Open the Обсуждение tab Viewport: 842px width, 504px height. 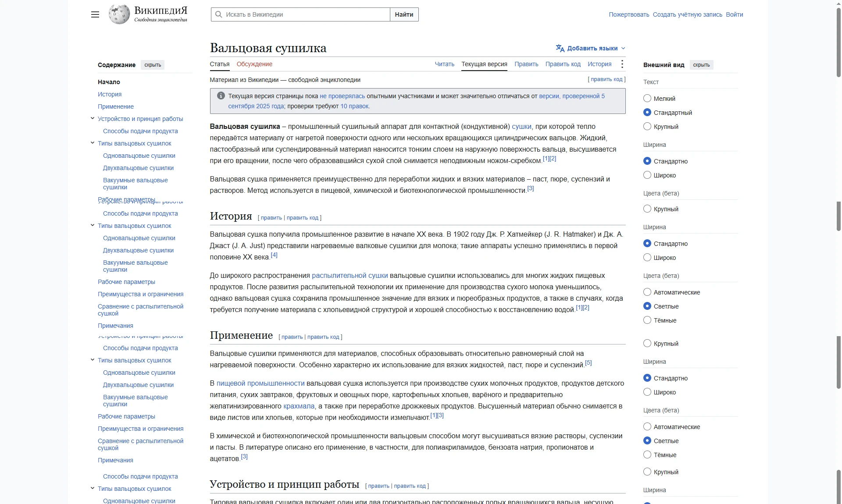pyautogui.click(x=254, y=64)
